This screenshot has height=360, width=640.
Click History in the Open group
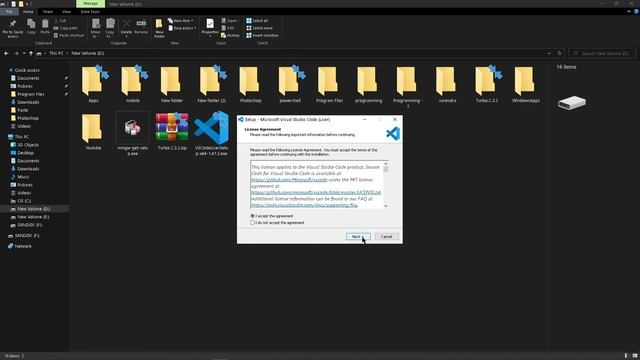pyautogui.click(x=230, y=36)
